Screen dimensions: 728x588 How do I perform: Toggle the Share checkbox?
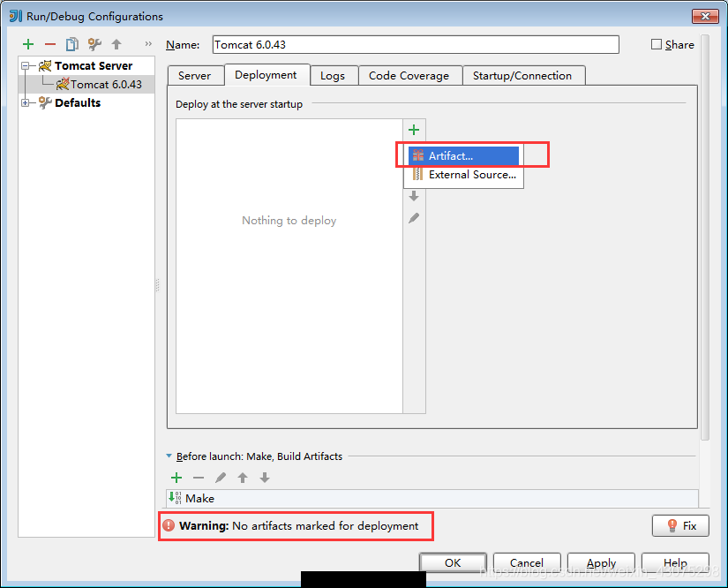(x=656, y=44)
